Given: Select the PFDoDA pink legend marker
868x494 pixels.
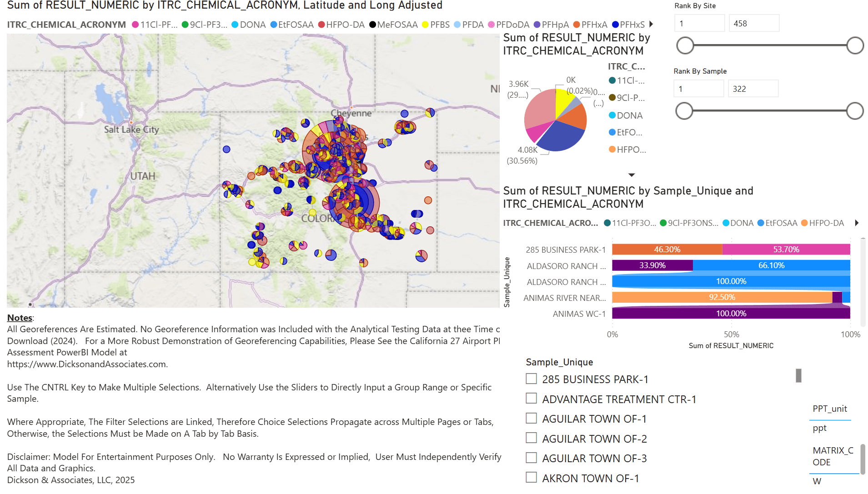Looking at the screenshot, I should coord(491,25).
